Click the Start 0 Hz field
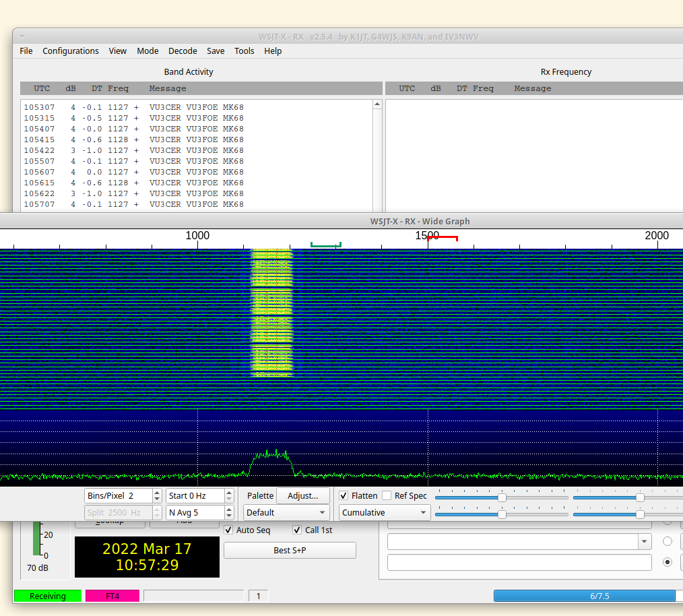Viewport: 683px width, 616px height. (195, 495)
